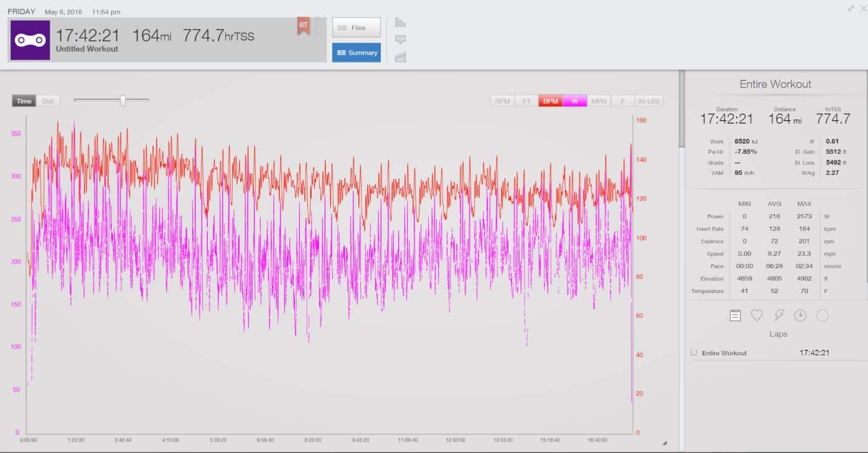Click the lap time 17:42:21 in Laps list
The width and height of the screenshot is (868, 453).
pos(814,353)
